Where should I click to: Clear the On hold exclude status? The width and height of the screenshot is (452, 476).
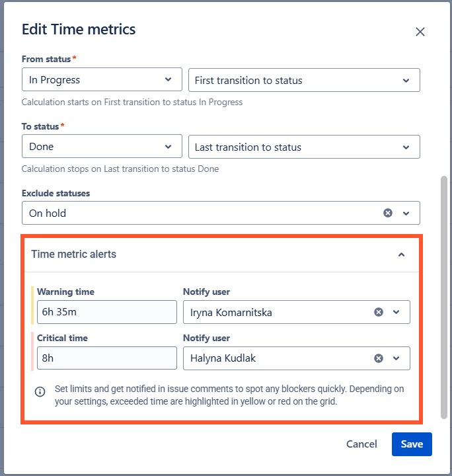[388, 213]
